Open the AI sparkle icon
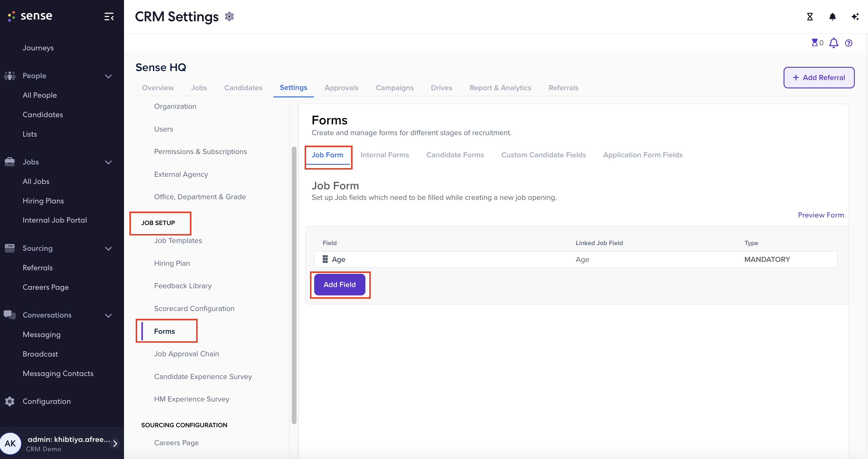The image size is (868, 459). click(855, 16)
